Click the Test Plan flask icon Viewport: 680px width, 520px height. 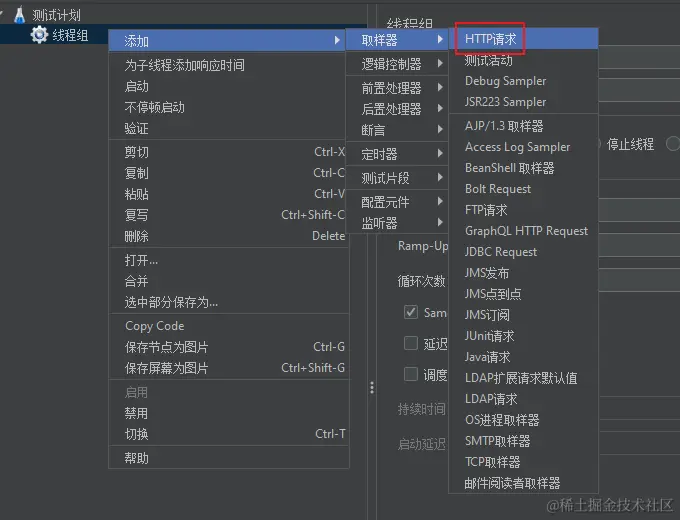pos(20,15)
